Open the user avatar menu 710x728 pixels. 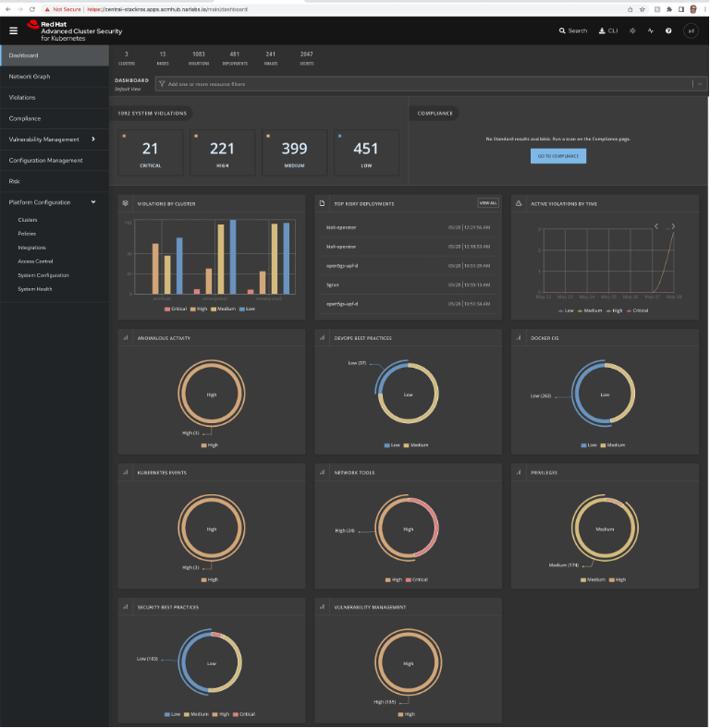coord(690,30)
